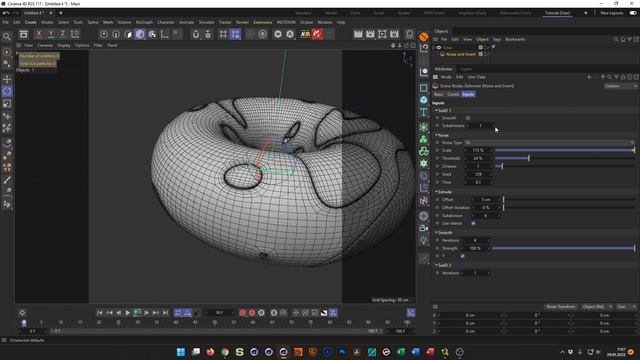Click the light bulb icon in palette

(424, 240)
